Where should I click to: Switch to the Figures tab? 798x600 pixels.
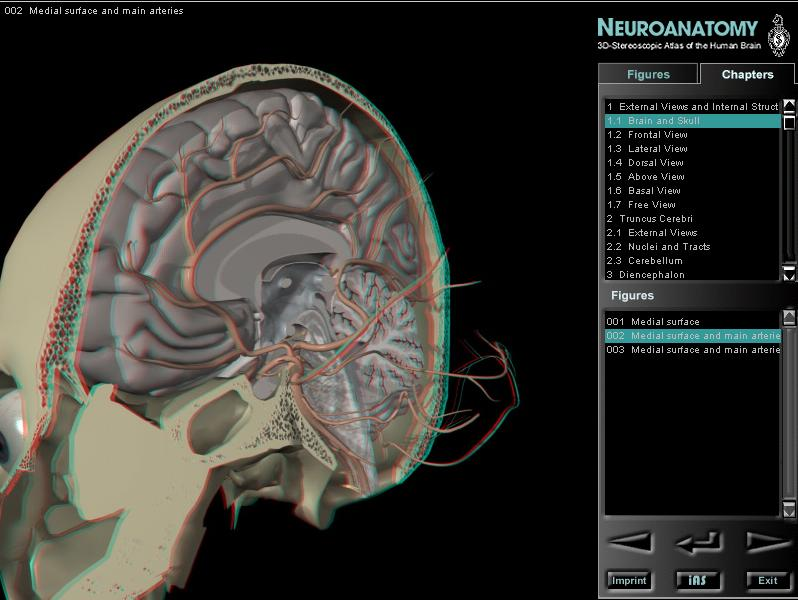click(x=648, y=74)
